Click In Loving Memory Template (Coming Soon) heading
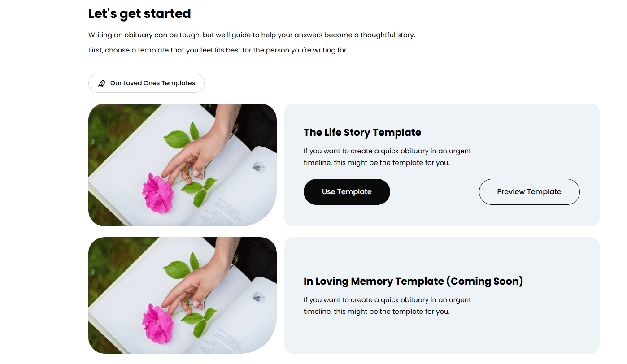This screenshot has height=364, width=627. [x=413, y=282]
